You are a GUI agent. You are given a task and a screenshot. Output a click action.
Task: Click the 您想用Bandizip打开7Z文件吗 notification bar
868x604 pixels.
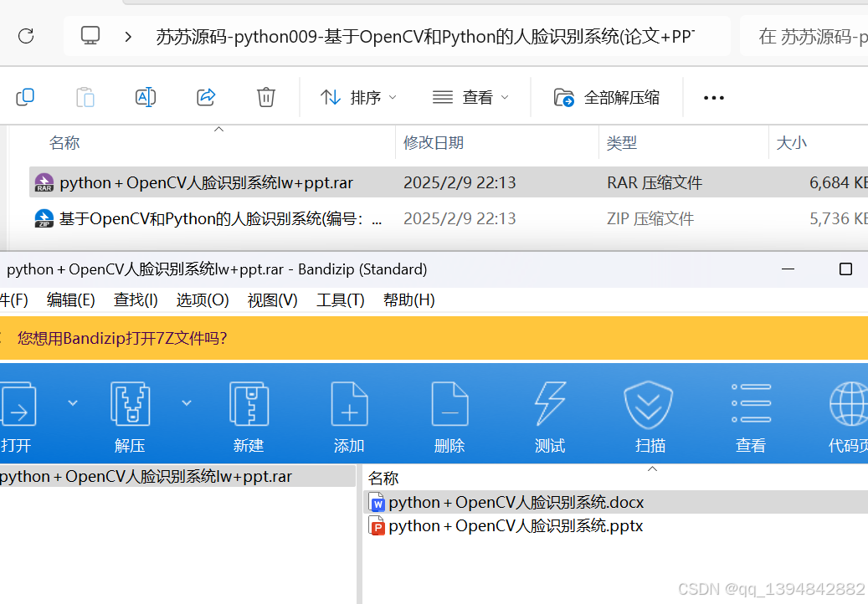click(x=434, y=338)
